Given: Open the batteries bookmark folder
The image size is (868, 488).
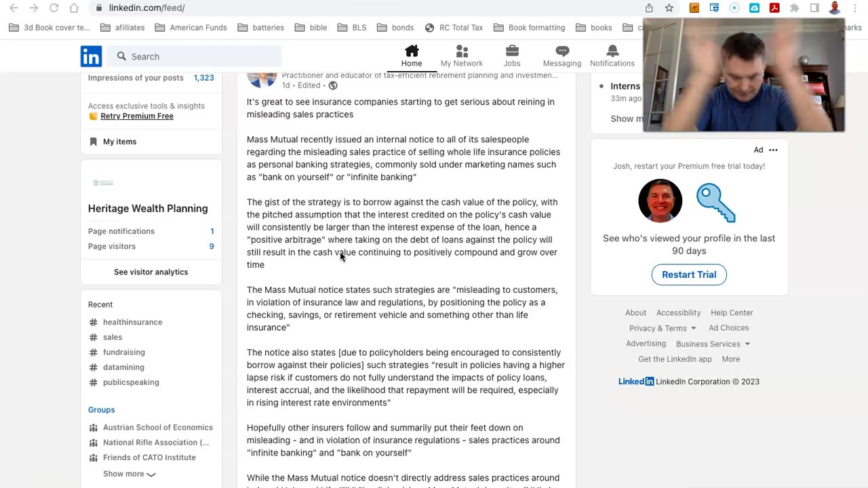Looking at the screenshot, I should [260, 28].
